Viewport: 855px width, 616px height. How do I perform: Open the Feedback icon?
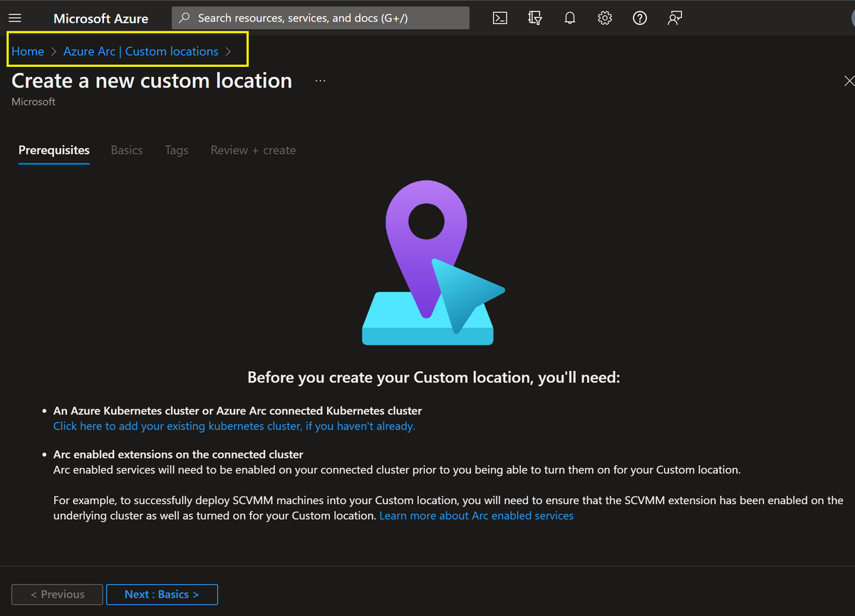(x=675, y=19)
